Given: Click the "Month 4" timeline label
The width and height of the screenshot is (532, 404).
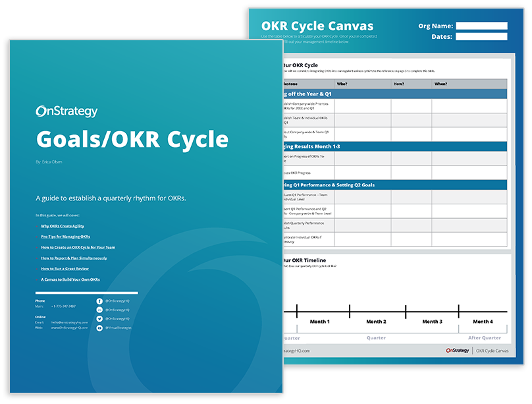Looking at the screenshot, I should coord(483,322).
